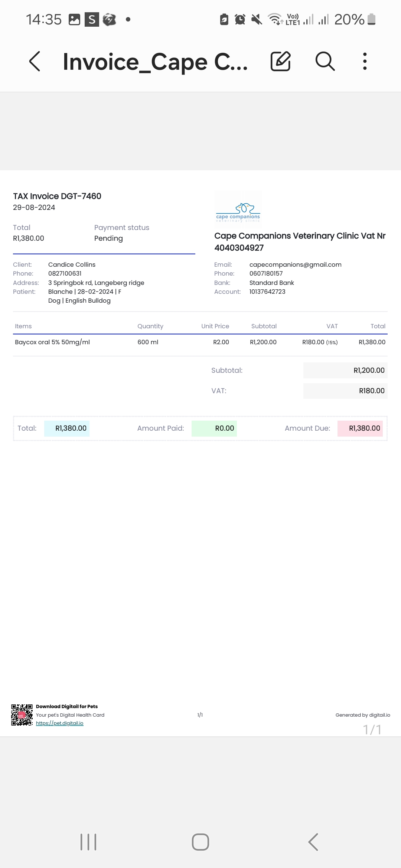Open search with the magnifier icon
Screen dimensions: 401x868
click(325, 61)
